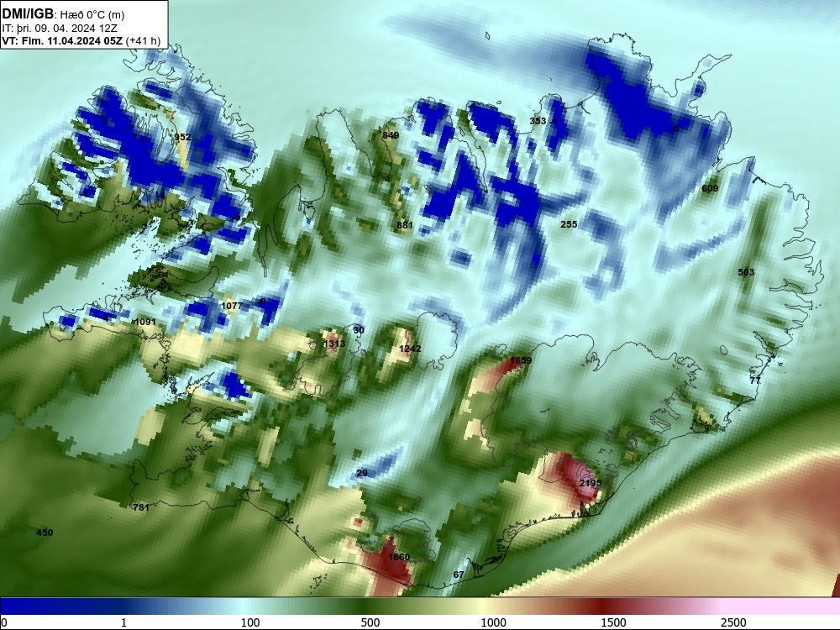The height and width of the screenshot is (630, 840).
Task: Click the 30 height label on the map
Action: pyautogui.click(x=359, y=330)
